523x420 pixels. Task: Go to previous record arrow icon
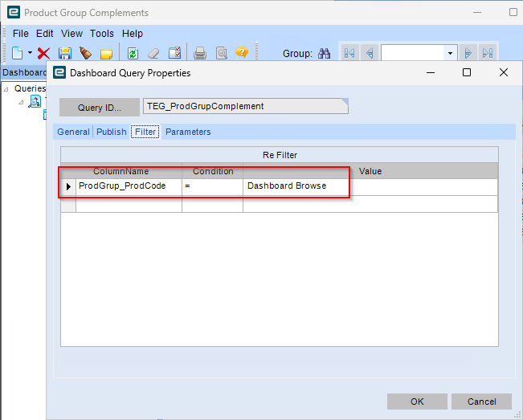tap(370, 53)
